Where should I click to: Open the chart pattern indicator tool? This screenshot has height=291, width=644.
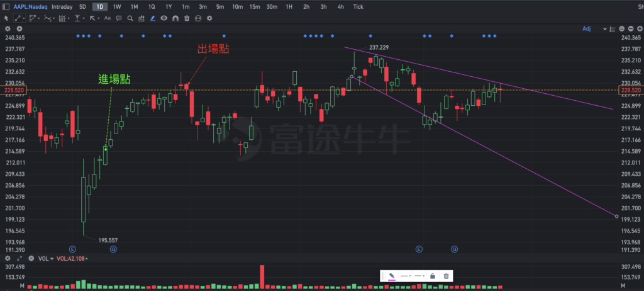coord(142,18)
